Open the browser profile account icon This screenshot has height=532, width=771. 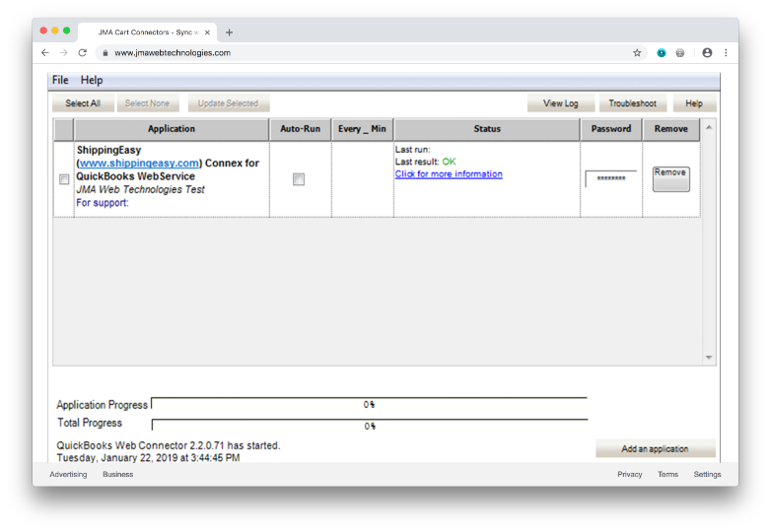pyautogui.click(x=707, y=52)
